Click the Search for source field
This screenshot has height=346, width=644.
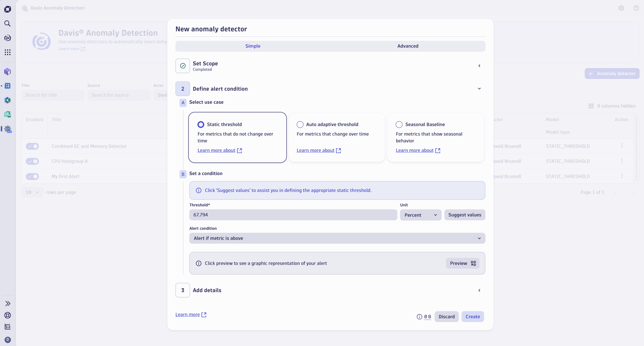click(x=119, y=95)
